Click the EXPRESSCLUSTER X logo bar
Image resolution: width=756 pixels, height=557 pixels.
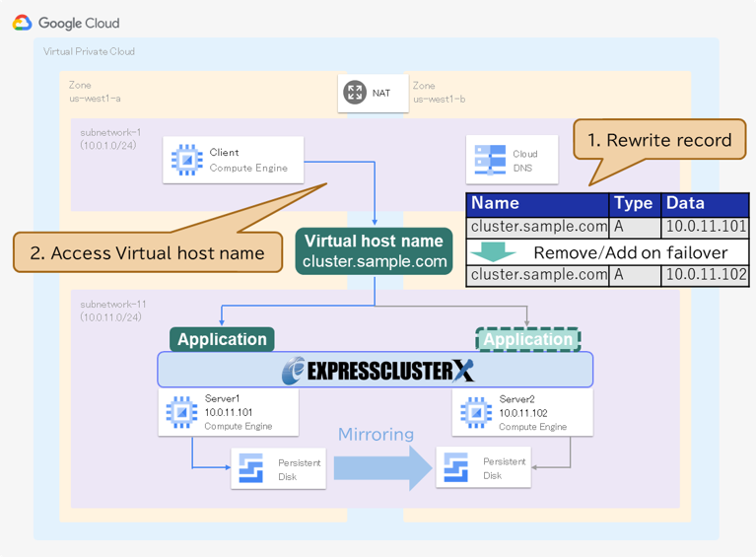coord(376,370)
